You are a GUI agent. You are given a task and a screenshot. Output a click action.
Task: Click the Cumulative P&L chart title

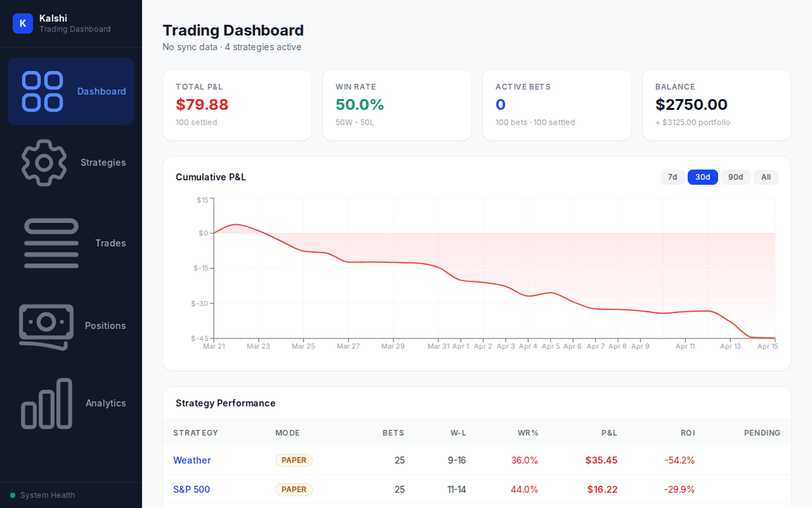click(x=211, y=177)
